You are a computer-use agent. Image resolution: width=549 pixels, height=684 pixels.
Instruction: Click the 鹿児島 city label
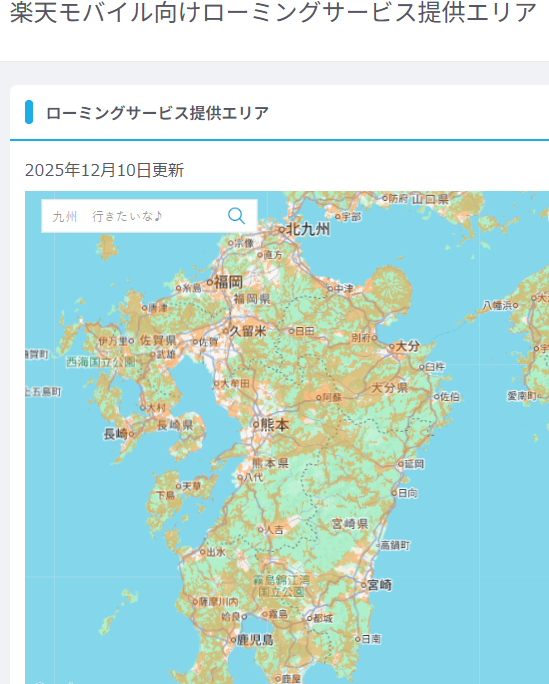[x=255, y=640]
